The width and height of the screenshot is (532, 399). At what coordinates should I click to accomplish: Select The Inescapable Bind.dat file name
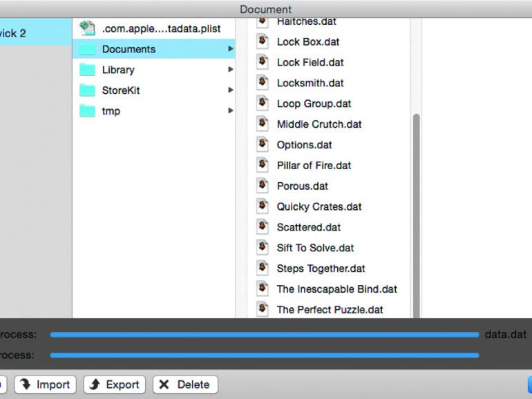tap(337, 289)
